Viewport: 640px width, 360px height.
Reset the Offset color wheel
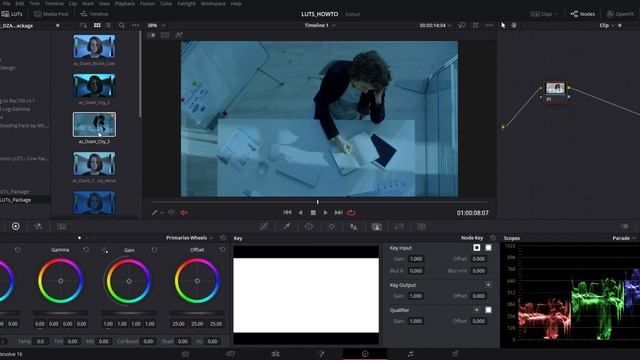222,250
